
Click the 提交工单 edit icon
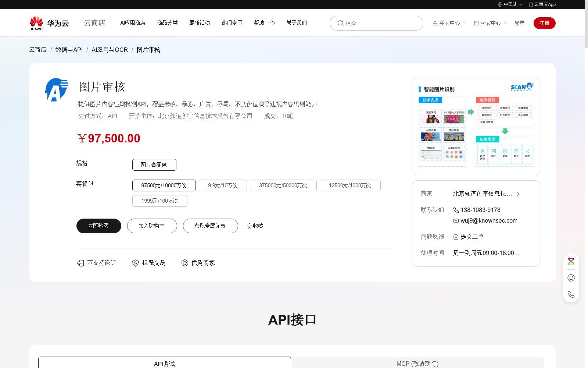click(456, 237)
